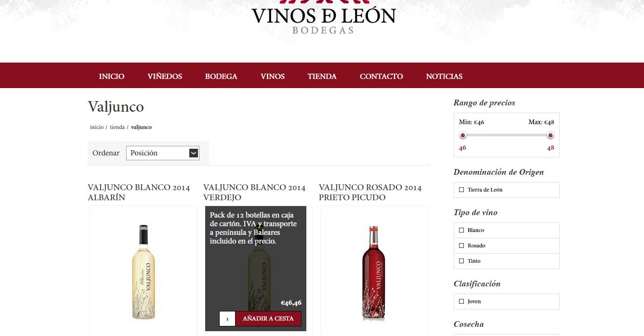Image resolution: width=644 pixels, height=336 pixels.
Task: Open the Valjunco Albarín bottle thumbnail
Action: tap(143, 272)
